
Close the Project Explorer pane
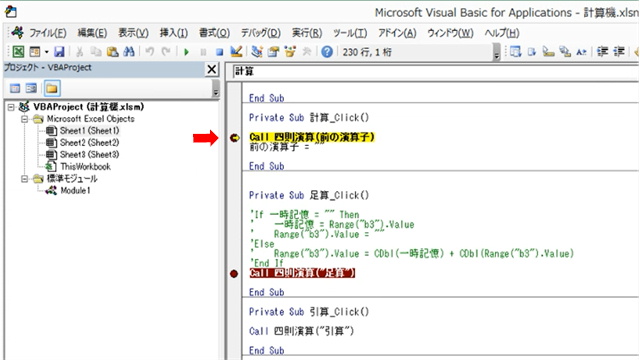[211, 69]
